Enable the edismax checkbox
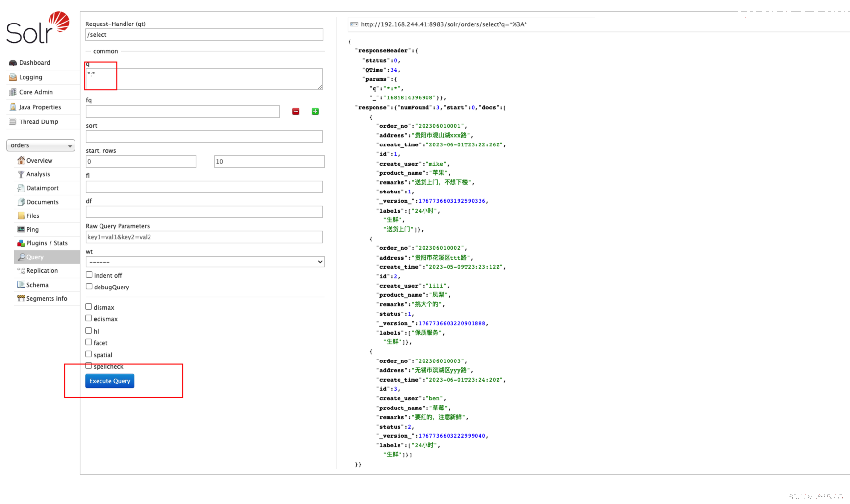This screenshot has width=850, height=504. [89, 318]
